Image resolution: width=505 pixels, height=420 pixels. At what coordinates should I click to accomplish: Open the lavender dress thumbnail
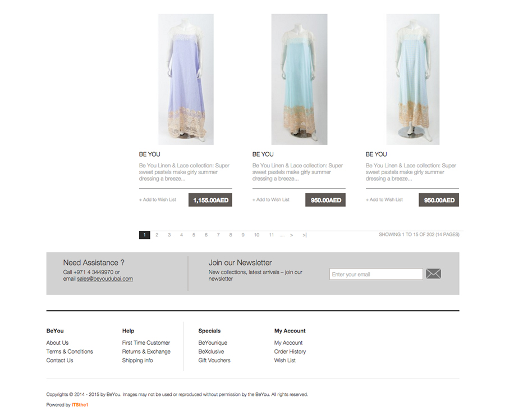pyautogui.click(x=186, y=79)
